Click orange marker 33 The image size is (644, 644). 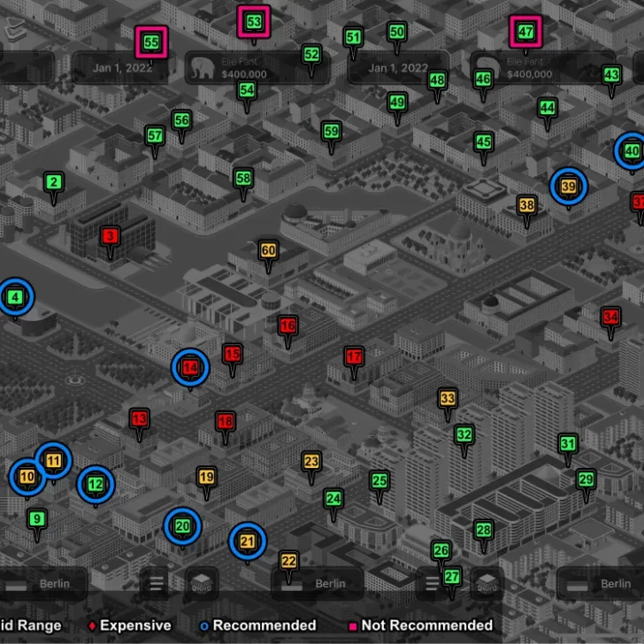tap(448, 399)
